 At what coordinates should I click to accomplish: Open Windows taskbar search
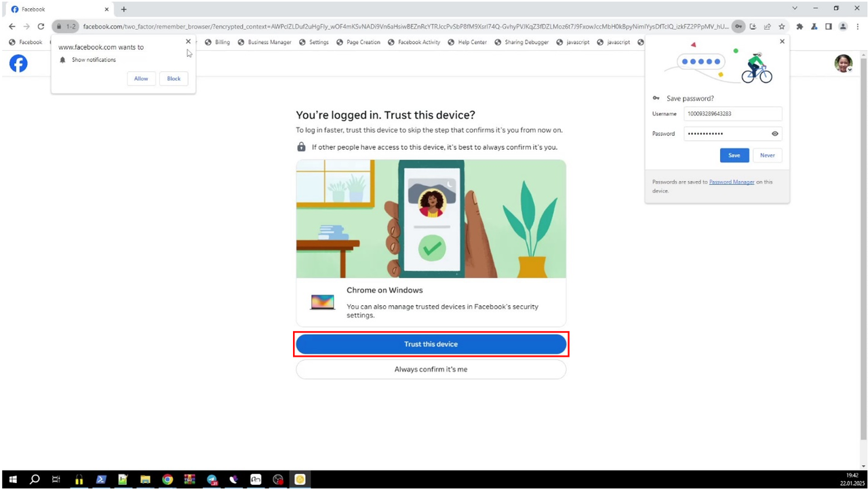click(35, 480)
